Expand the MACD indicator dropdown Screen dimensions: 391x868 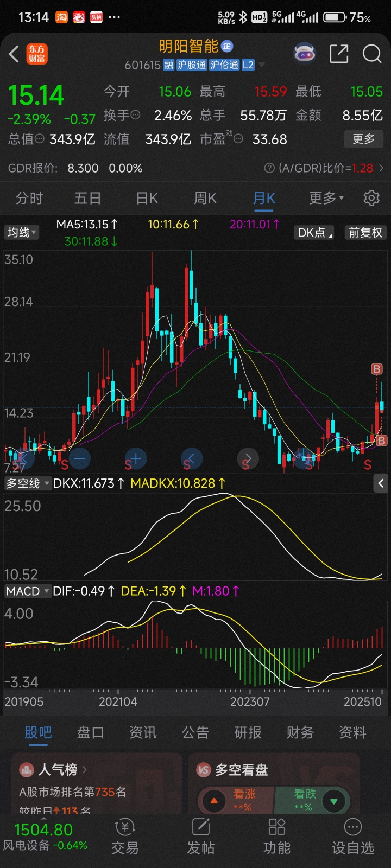click(28, 591)
